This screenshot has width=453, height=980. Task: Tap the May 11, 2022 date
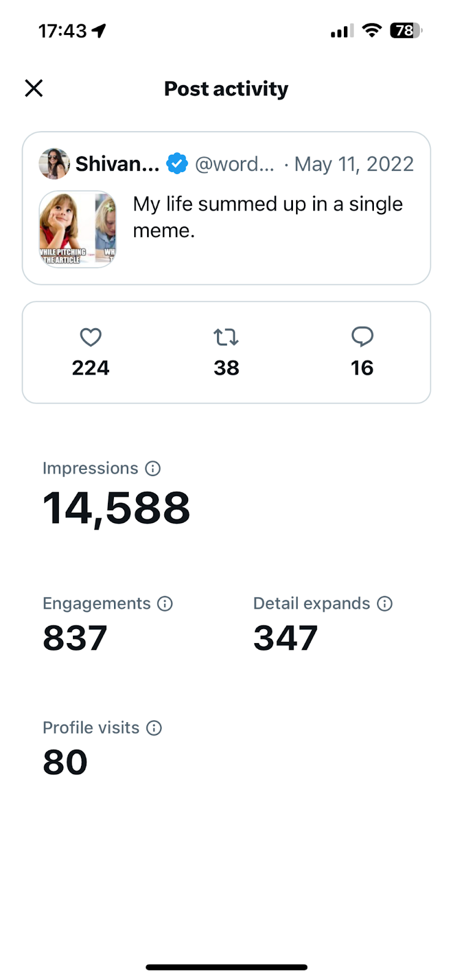point(354,164)
